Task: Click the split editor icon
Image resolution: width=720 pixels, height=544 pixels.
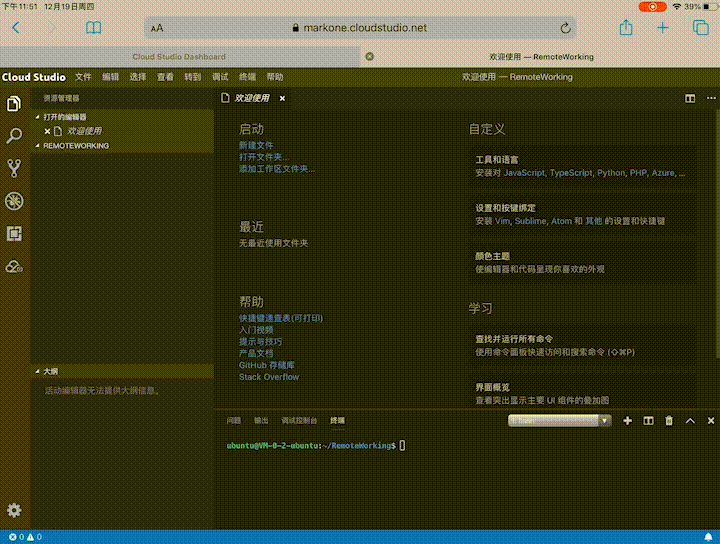Action: click(690, 98)
